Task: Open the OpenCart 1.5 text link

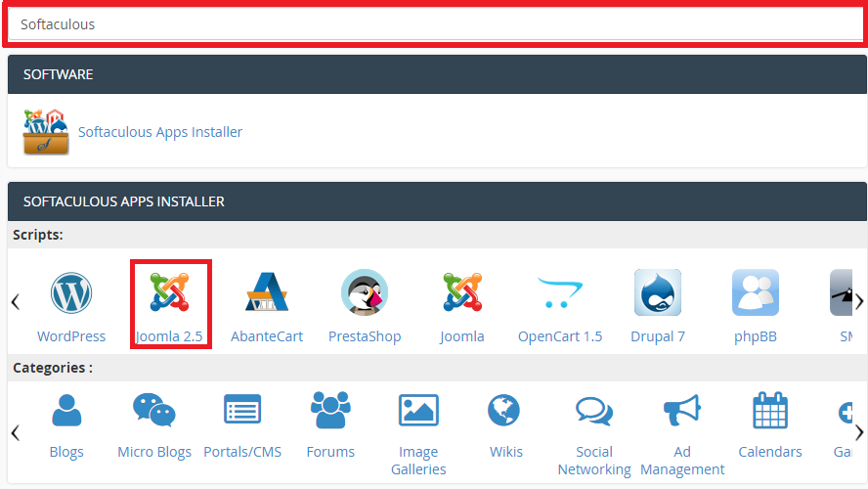Action: (560, 336)
